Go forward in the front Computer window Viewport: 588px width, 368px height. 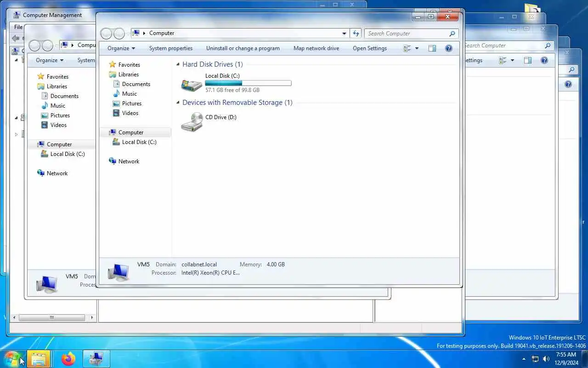click(x=119, y=33)
